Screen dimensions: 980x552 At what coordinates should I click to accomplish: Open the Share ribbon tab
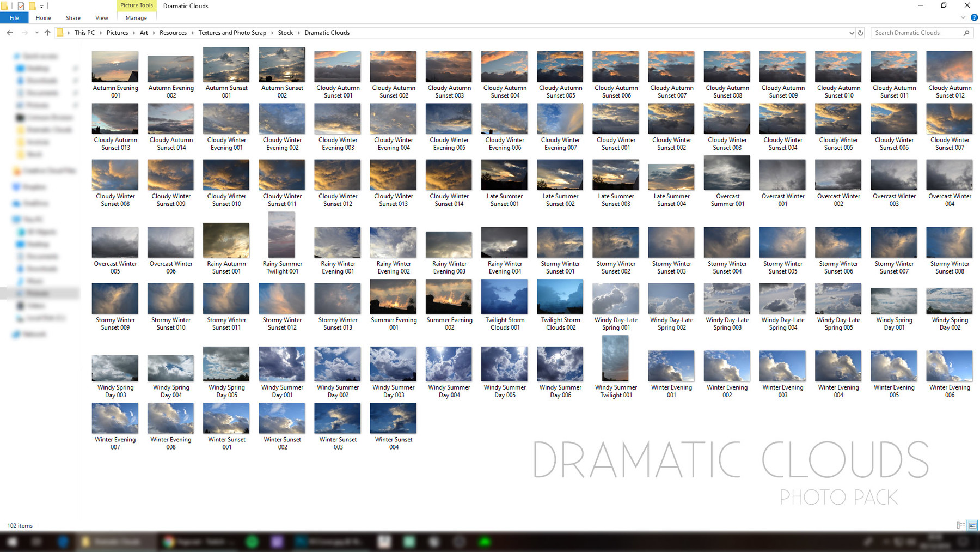(73, 18)
